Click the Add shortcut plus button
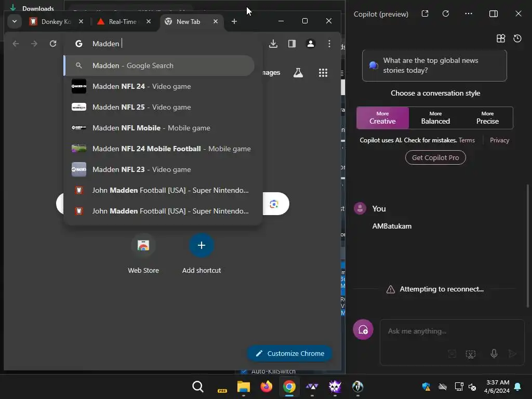Viewport: 532px width, 399px height. [201, 245]
